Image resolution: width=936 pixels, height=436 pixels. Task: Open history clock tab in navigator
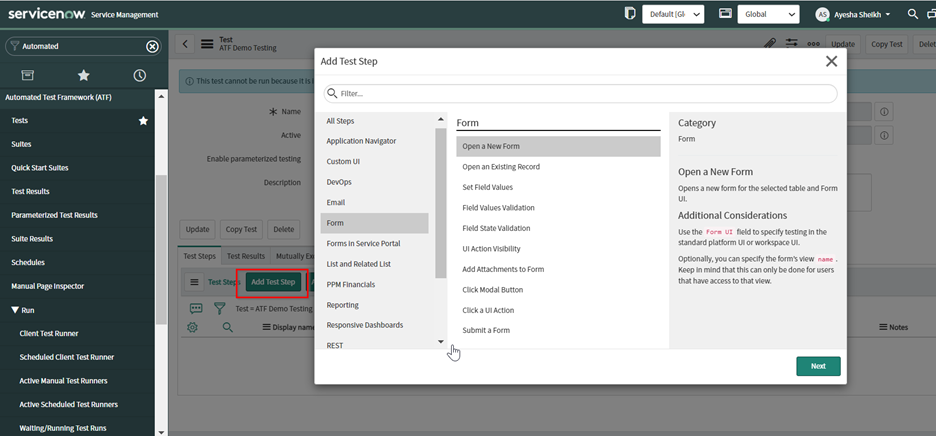(x=139, y=75)
